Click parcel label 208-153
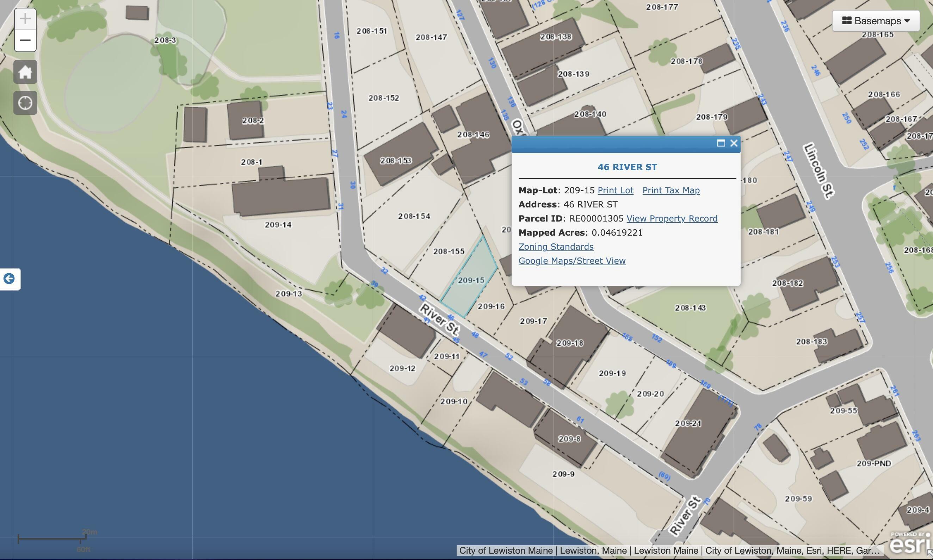The height and width of the screenshot is (560, 933). click(x=396, y=161)
